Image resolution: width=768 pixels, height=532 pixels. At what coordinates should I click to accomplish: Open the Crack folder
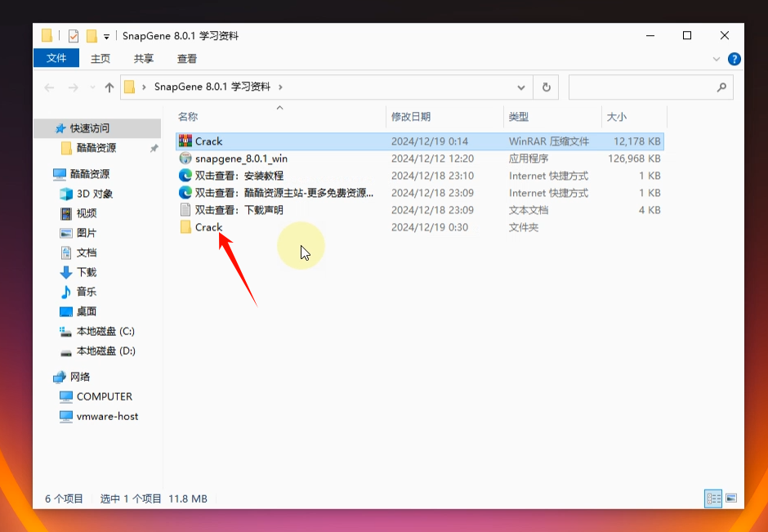pyautogui.click(x=208, y=227)
